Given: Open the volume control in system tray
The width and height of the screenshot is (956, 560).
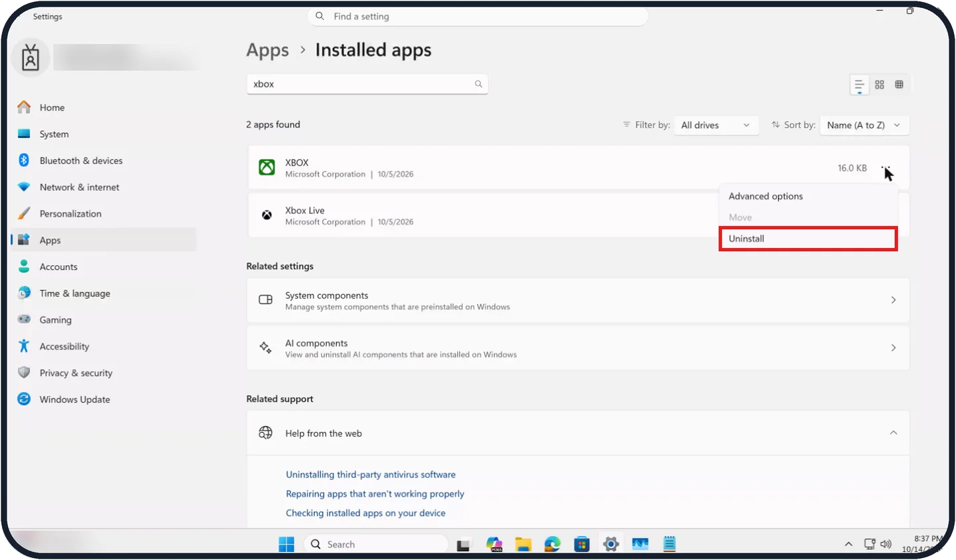Looking at the screenshot, I should coord(886,544).
